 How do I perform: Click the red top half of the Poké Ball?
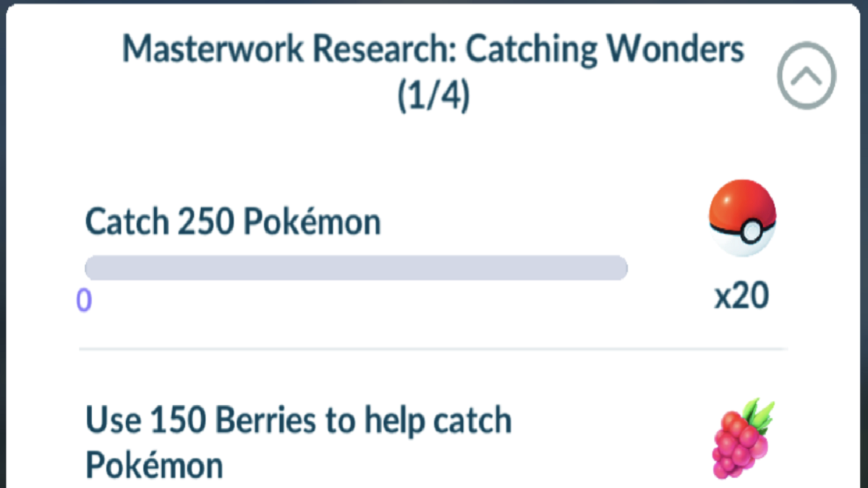738,202
